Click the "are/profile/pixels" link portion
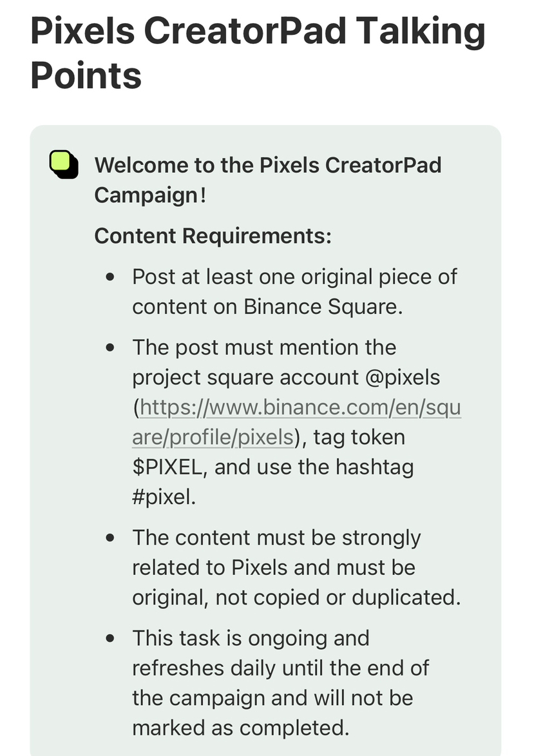Screen dimensions: 534x756 [x=213, y=438]
